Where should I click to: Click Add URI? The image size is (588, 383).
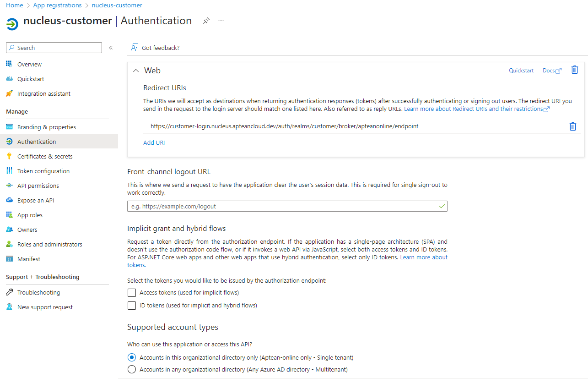(154, 143)
